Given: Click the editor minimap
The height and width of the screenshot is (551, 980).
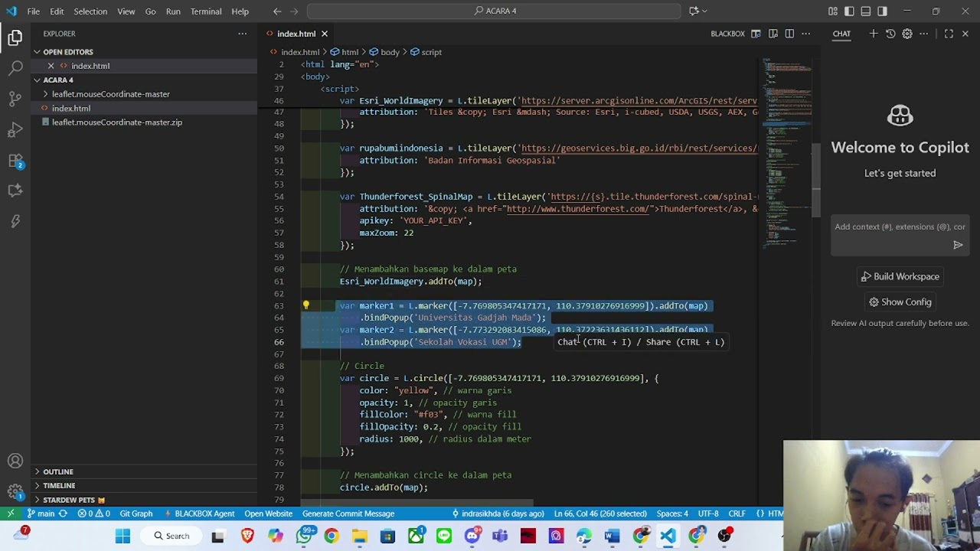Looking at the screenshot, I should (x=786, y=153).
